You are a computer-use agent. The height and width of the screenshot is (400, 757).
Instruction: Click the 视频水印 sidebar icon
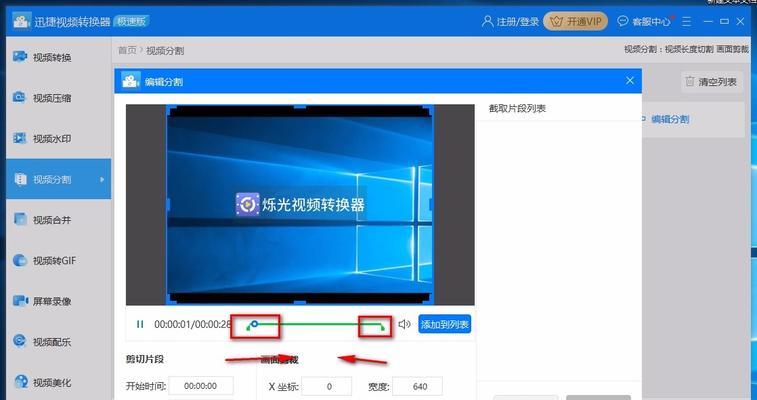(20, 138)
